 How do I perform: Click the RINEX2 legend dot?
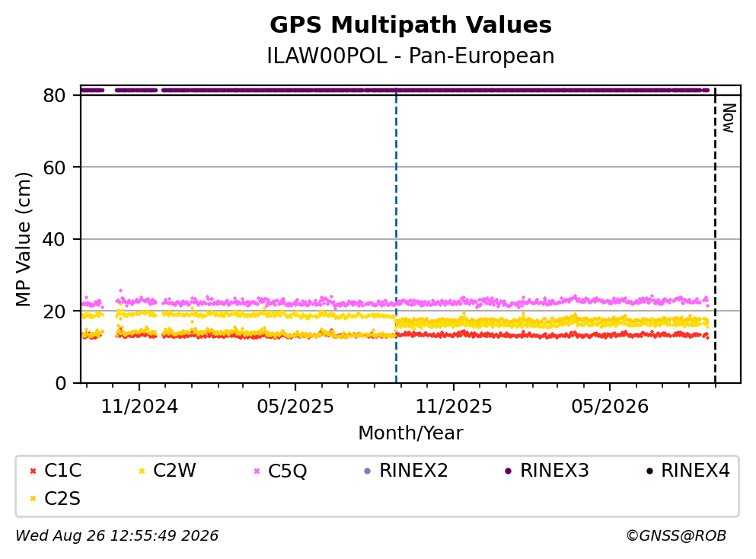368,471
